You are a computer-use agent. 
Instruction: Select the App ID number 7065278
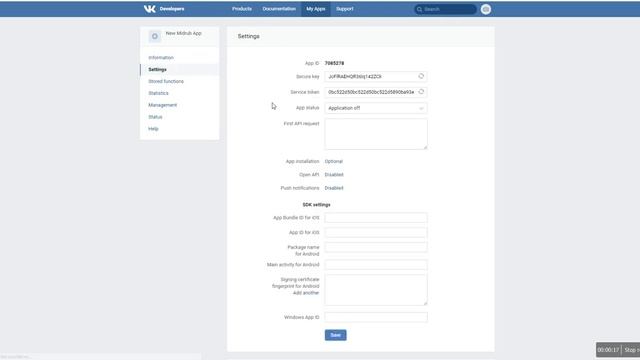coord(334,63)
